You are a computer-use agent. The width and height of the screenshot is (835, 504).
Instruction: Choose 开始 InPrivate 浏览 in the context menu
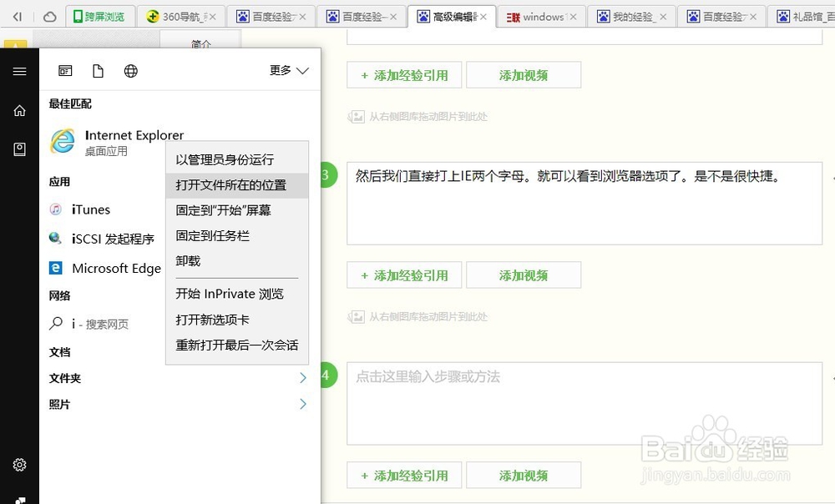tap(237, 294)
